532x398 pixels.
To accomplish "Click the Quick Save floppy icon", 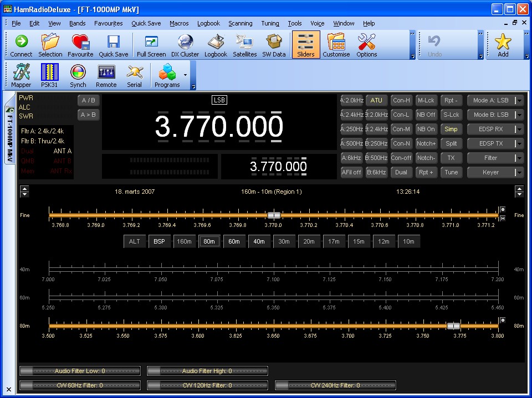I will click(113, 45).
